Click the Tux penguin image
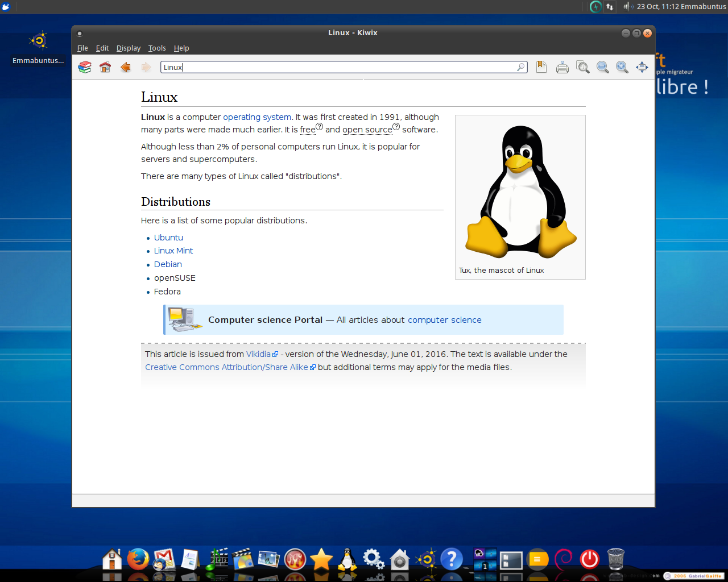This screenshot has height=582, width=728. 520,191
